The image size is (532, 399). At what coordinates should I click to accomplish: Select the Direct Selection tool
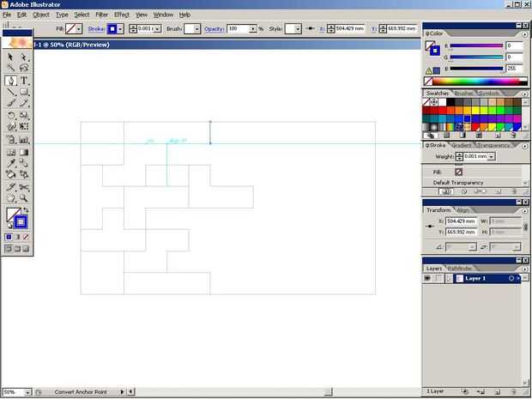tap(23, 57)
